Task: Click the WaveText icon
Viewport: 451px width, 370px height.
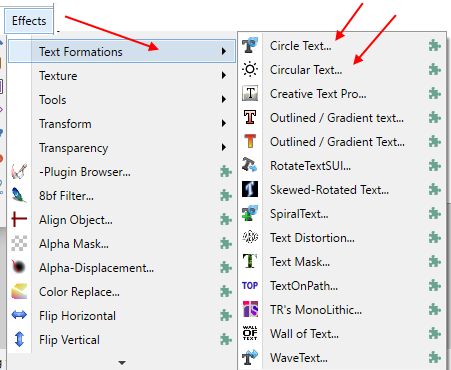Action: 250,357
